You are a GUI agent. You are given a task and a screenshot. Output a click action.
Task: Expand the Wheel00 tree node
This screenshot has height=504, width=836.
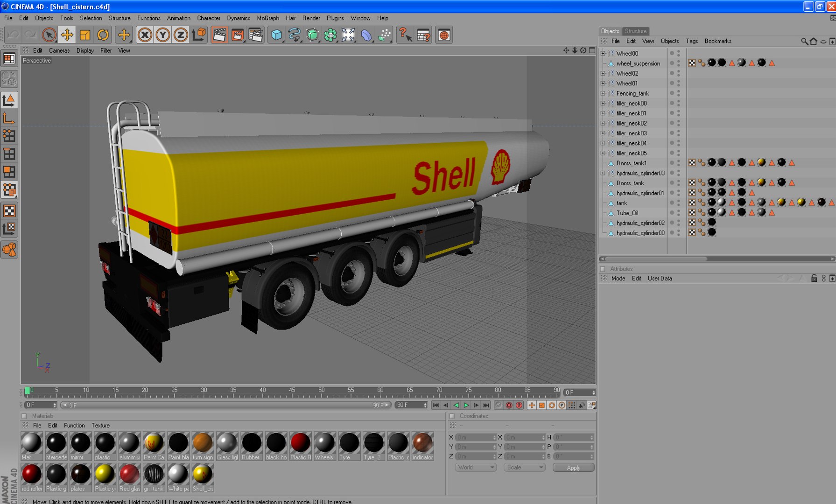tap(603, 53)
